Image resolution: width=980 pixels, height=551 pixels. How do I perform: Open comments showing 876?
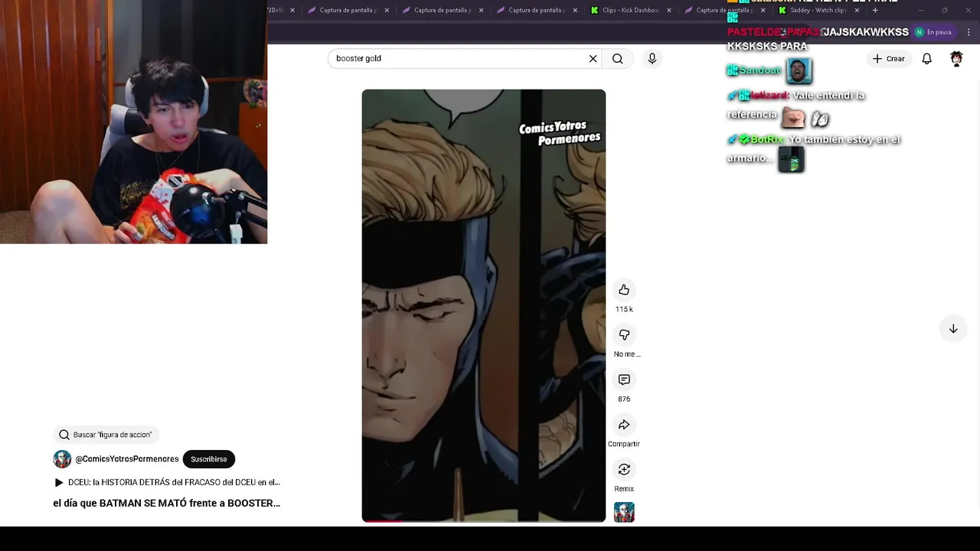coord(624,380)
